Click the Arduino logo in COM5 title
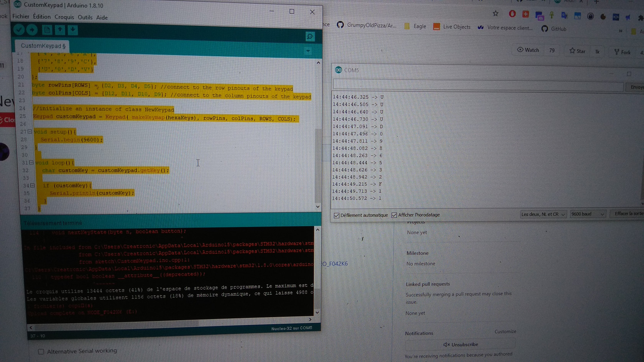The image size is (644, 362). (338, 70)
